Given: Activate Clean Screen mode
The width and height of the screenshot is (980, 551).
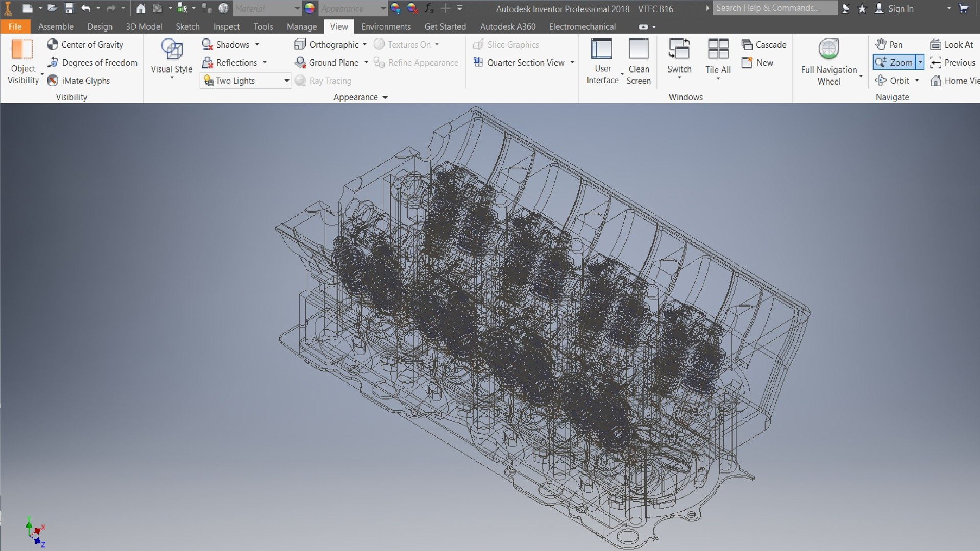Looking at the screenshot, I should pos(639,61).
